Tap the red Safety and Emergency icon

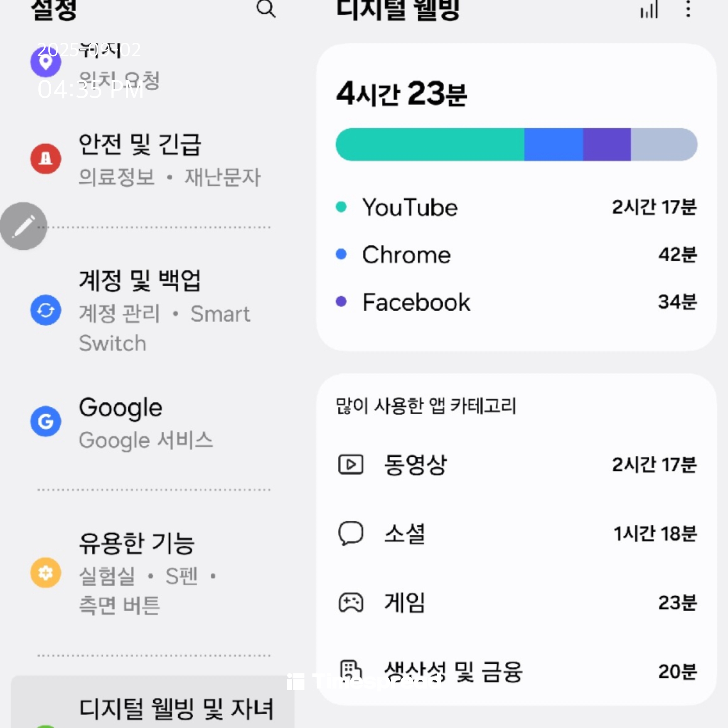coord(46,159)
